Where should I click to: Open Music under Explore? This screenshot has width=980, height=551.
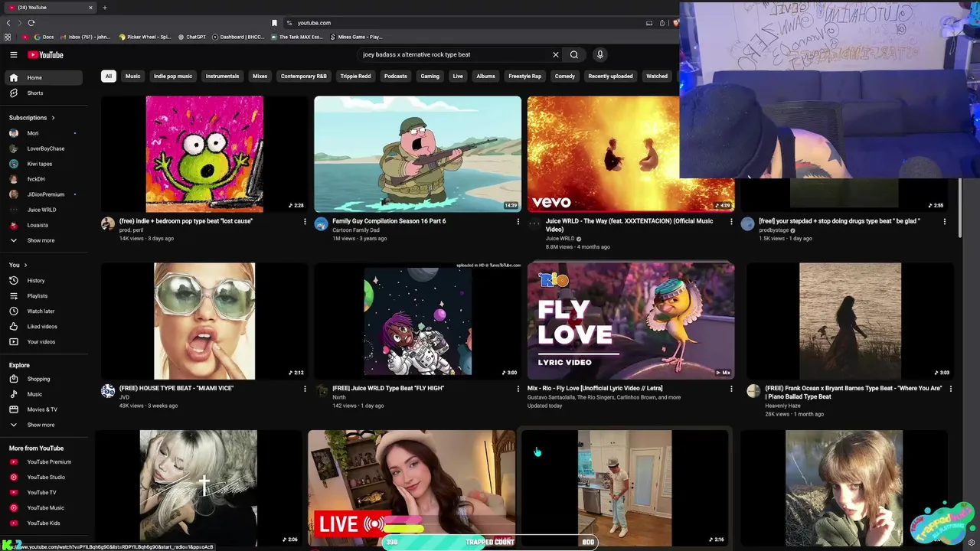pos(43,394)
